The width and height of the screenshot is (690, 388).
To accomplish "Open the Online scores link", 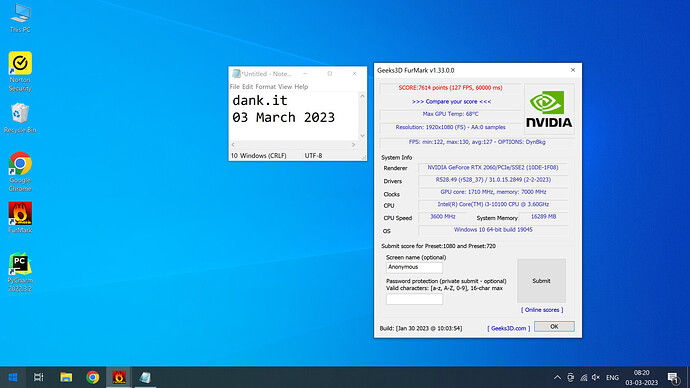I will click(542, 310).
